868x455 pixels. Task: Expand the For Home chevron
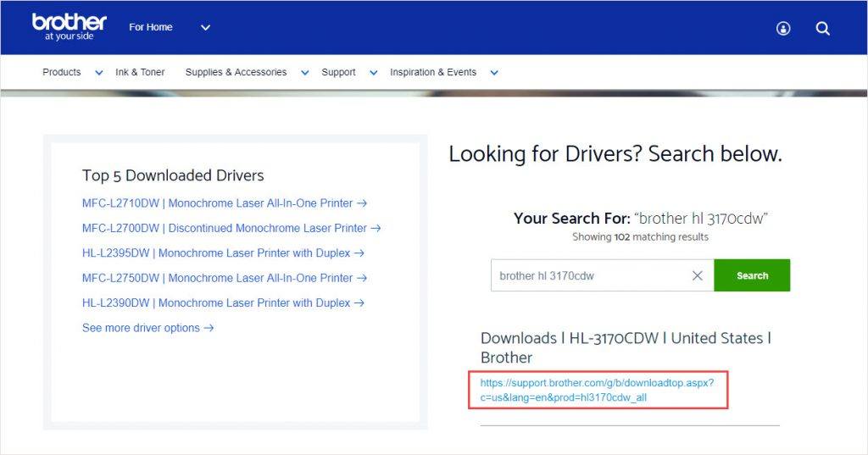tap(205, 27)
